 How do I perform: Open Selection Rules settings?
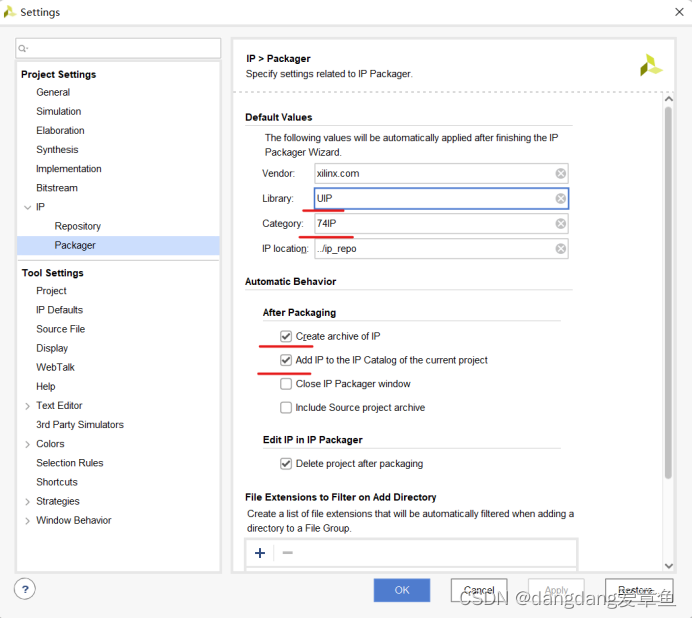tap(70, 463)
